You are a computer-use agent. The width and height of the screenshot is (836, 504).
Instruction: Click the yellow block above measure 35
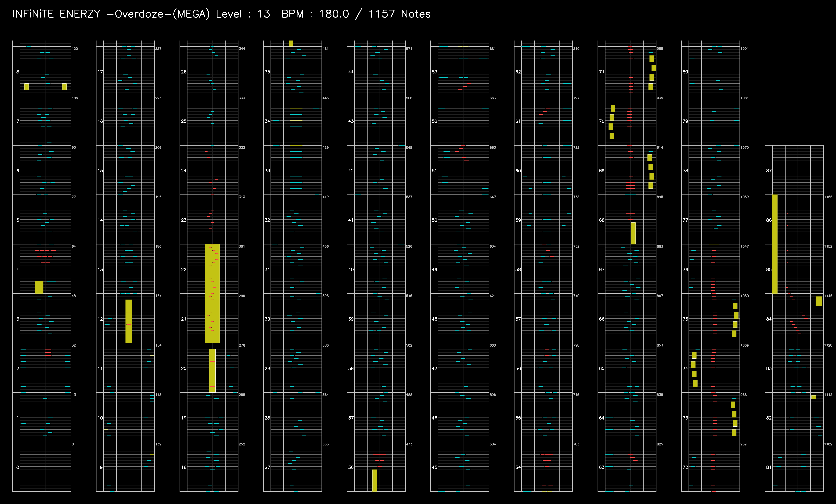(291, 43)
